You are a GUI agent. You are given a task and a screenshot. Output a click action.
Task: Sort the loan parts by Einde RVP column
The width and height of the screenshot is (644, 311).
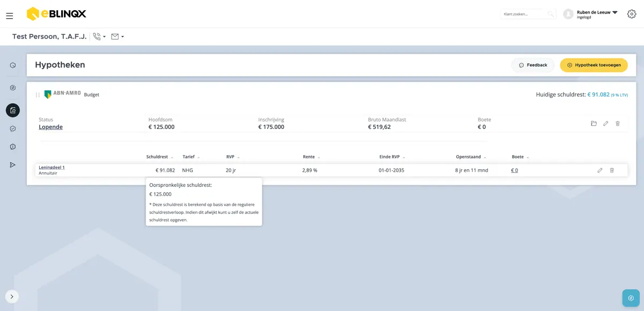[392, 157]
